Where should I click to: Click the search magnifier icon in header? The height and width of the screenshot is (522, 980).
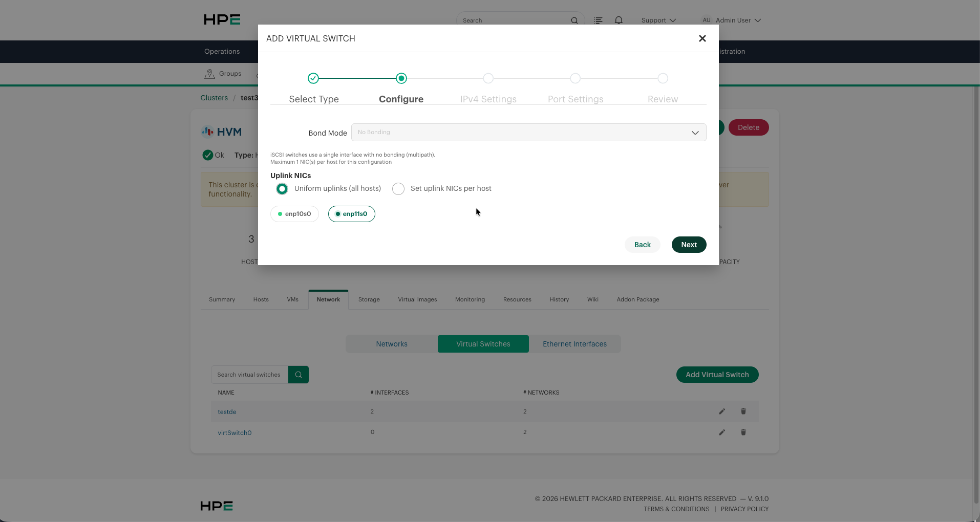tap(574, 20)
